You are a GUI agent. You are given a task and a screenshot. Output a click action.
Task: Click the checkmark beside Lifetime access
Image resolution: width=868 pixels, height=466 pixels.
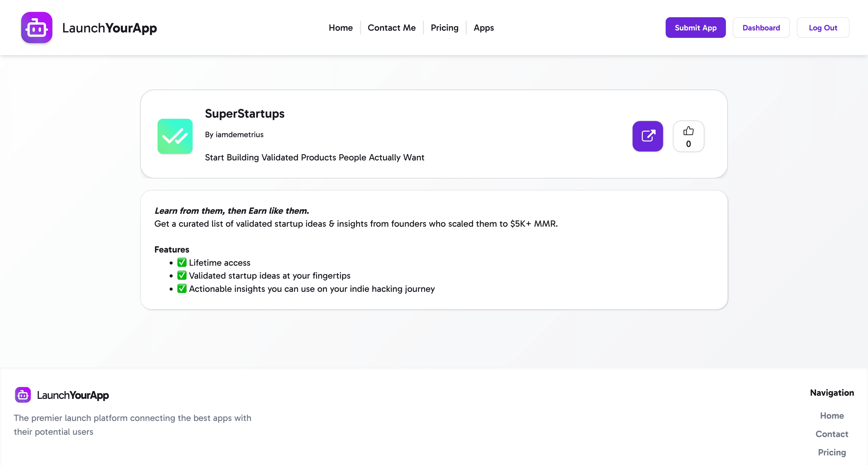(182, 262)
